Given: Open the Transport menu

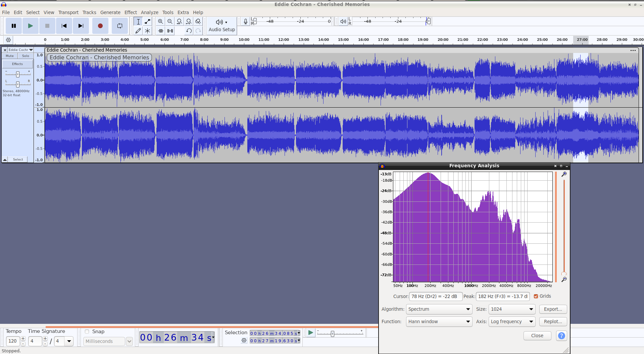Looking at the screenshot, I should 68,12.
